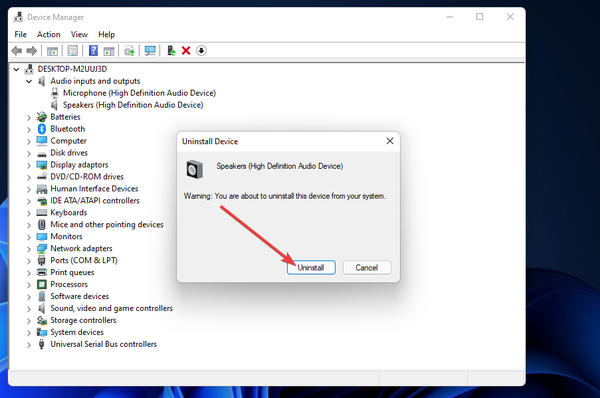
Task: Select Speakers (High Definition Audio Device) in tree
Action: coord(133,105)
